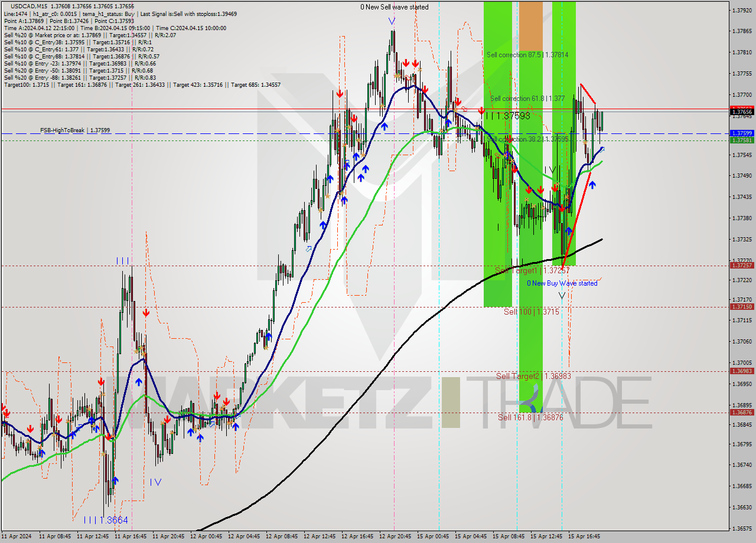Click the 'Sell %20 @ Market price' info line
This screenshot has height=543, width=756.
90,35
